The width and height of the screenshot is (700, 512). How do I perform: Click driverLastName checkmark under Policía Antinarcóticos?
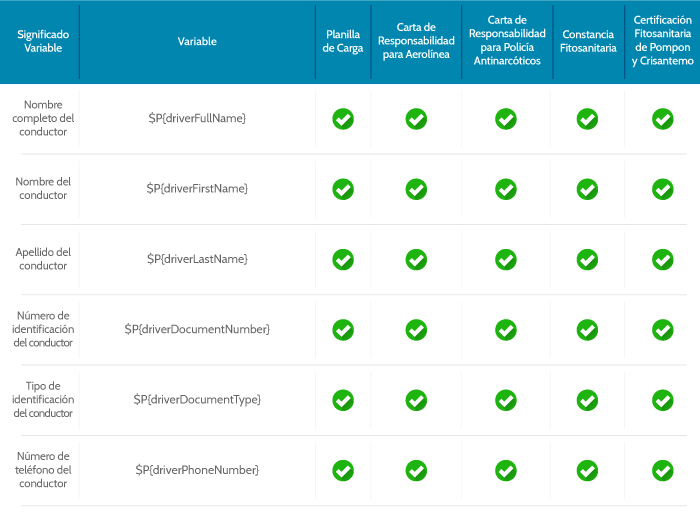pyautogui.click(x=506, y=259)
